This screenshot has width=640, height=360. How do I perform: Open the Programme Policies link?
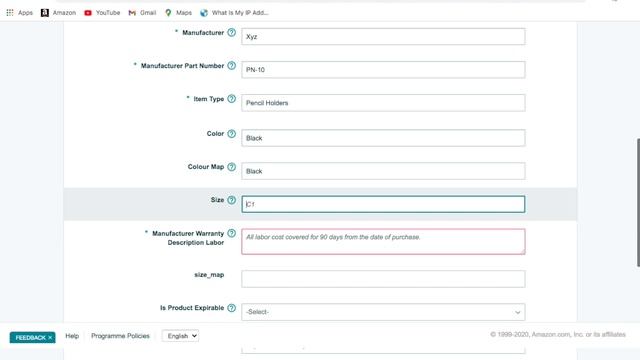click(120, 336)
